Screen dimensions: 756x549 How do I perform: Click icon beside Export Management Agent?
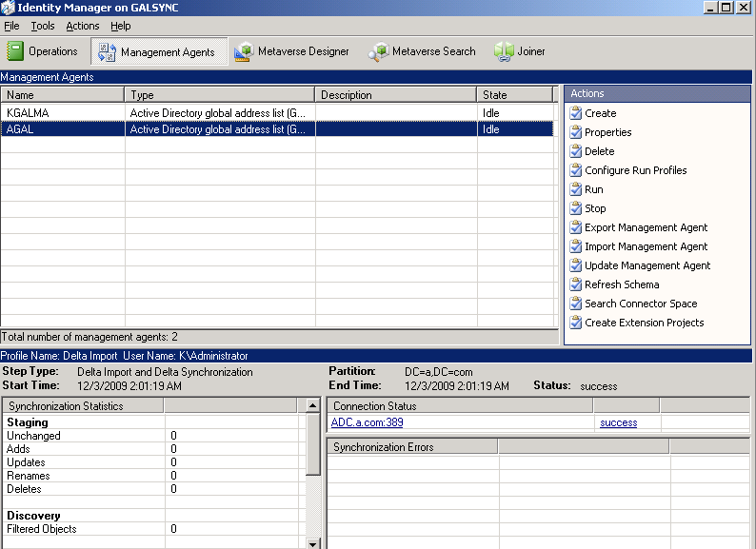[575, 227]
